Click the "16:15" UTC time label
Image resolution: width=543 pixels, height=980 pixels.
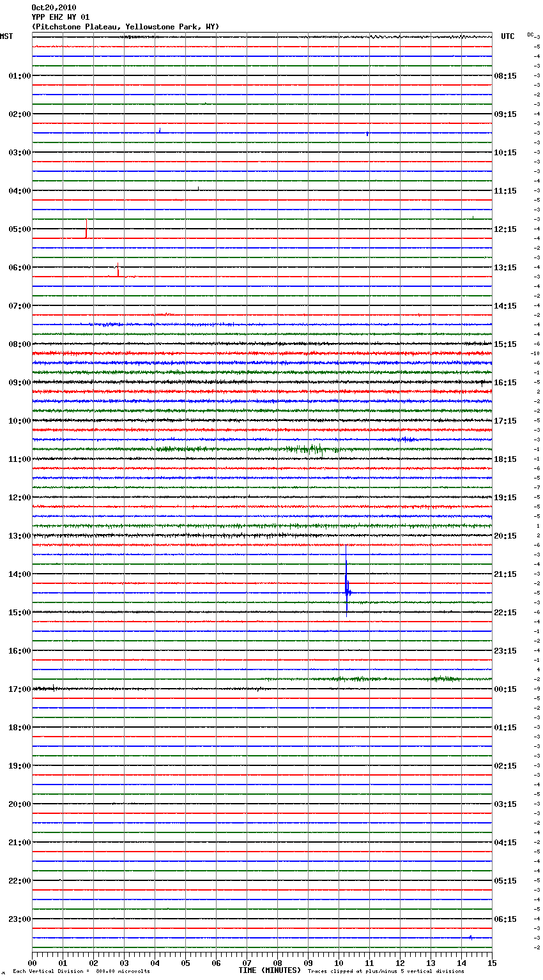pyautogui.click(x=505, y=383)
